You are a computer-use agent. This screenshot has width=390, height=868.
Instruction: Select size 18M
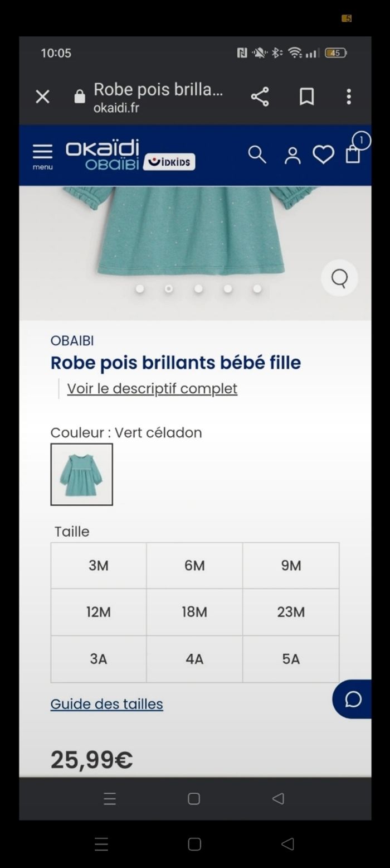click(194, 612)
